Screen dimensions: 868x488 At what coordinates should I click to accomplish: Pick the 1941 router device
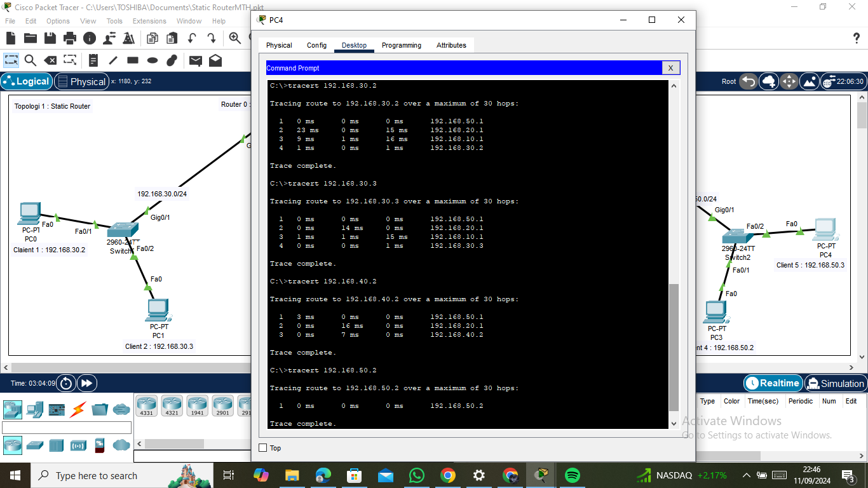point(197,406)
